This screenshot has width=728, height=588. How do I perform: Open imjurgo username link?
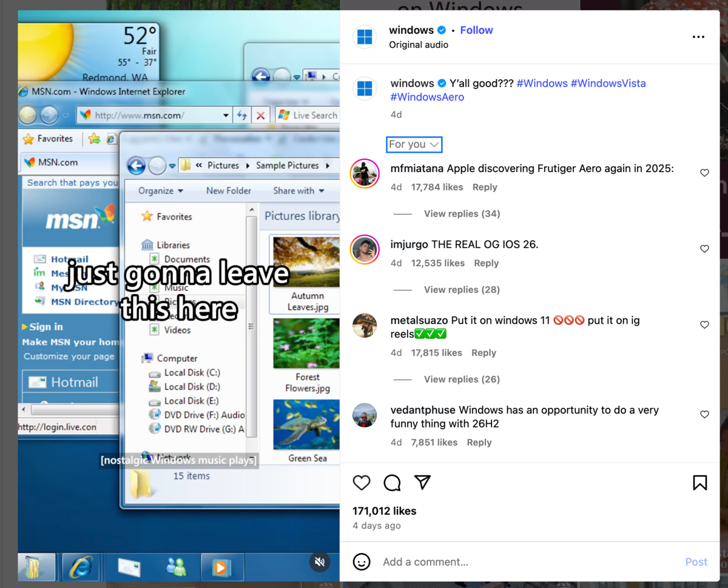click(409, 244)
